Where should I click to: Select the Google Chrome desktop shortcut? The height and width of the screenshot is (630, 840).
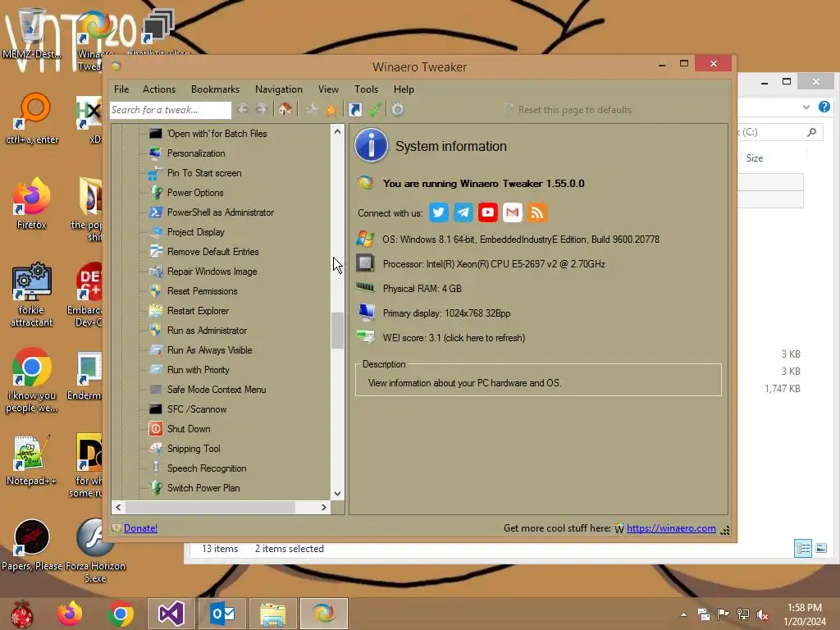pyautogui.click(x=32, y=381)
